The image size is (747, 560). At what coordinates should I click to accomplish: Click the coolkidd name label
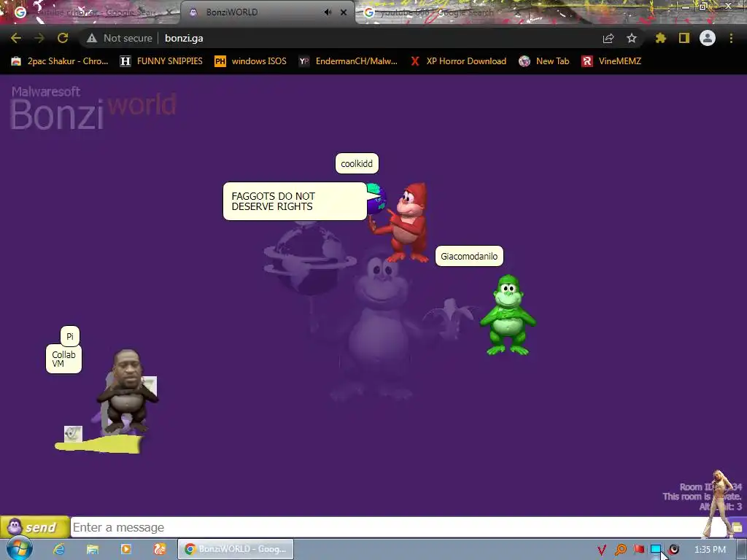click(x=357, y=163)
